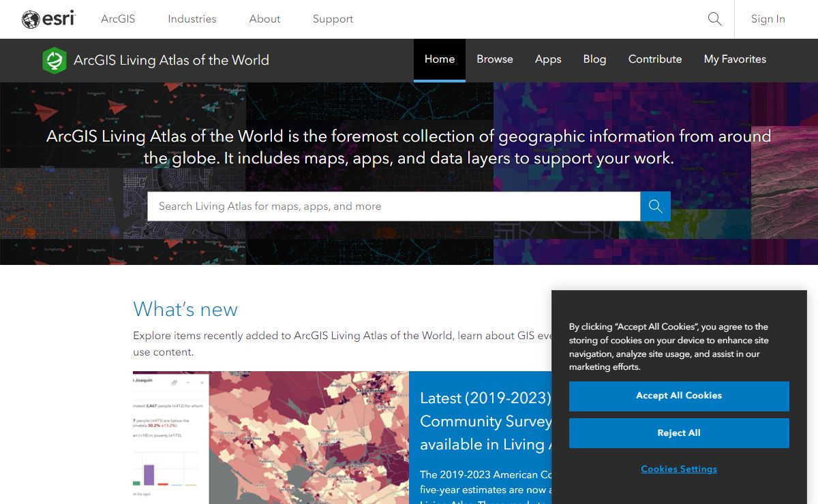
Task: Switch to the Browse tab
Action: click(x=495, y=60)
